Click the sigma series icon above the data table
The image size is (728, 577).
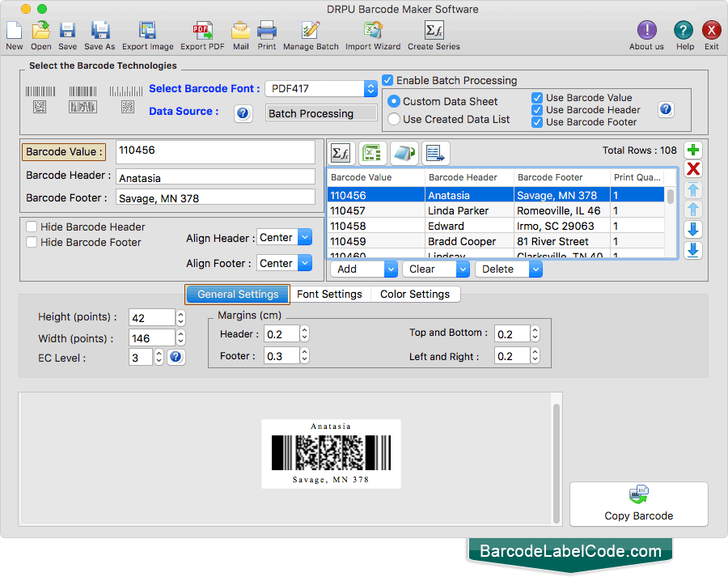(x=341, y=153)
